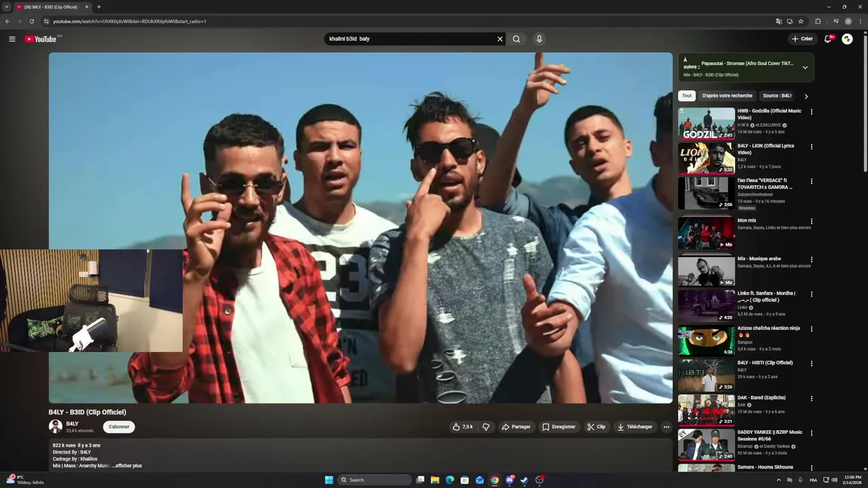Click the main video player
Viewport: 868px width, 488px height.
(361, 228)
